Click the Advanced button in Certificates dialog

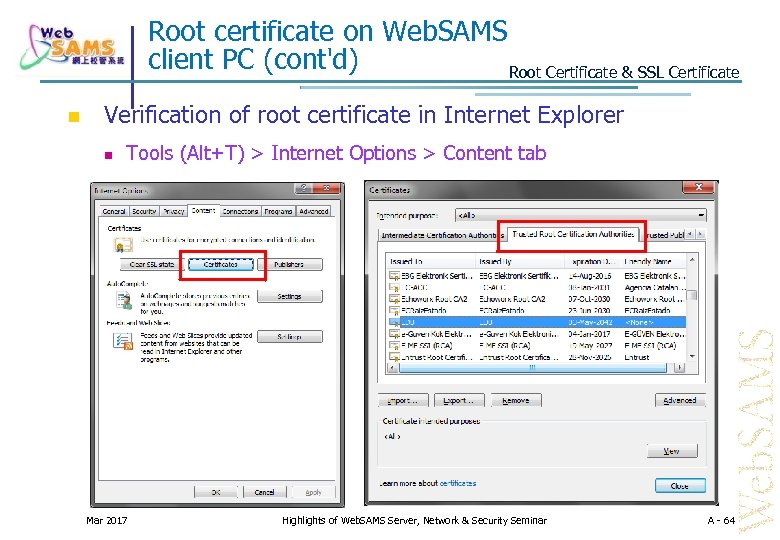tap(680, 400)
